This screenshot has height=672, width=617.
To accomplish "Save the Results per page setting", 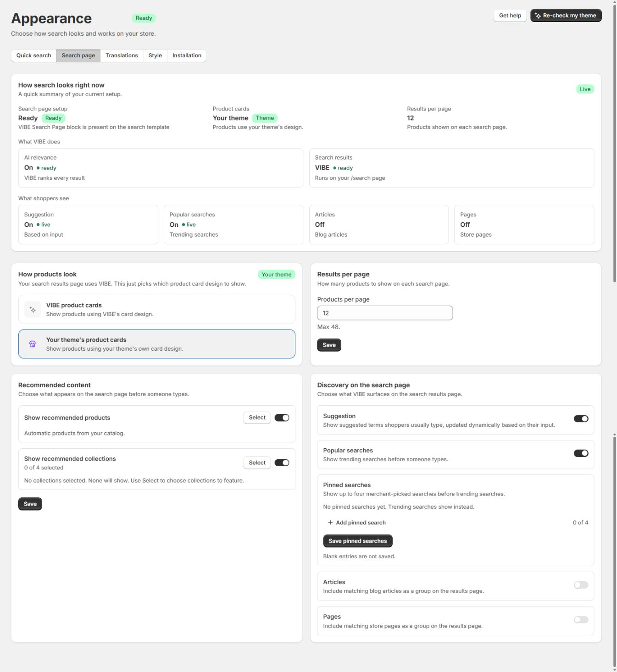I will [x=329, y=345].
